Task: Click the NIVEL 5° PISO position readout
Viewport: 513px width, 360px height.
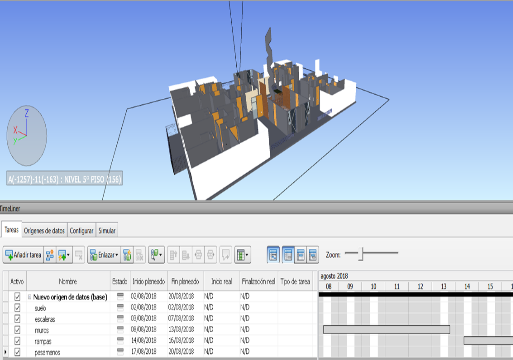Action: pos(64,179)
